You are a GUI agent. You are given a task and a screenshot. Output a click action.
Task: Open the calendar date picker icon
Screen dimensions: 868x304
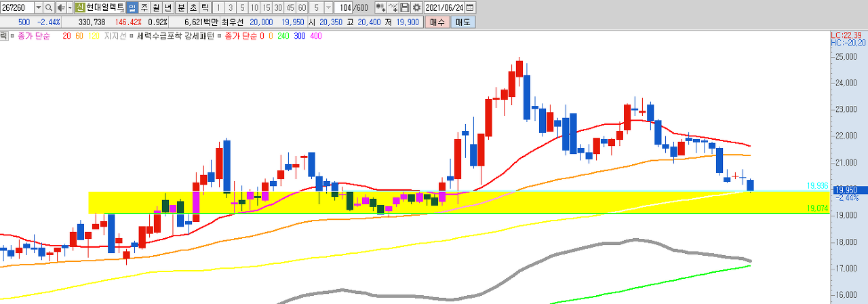(470, 7)
